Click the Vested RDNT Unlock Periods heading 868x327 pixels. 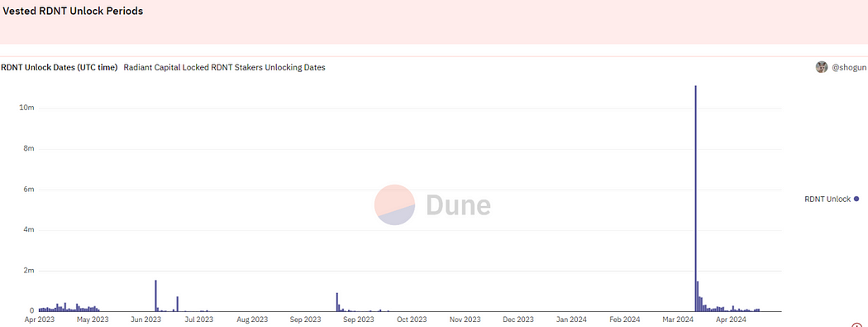pos(73,11)
